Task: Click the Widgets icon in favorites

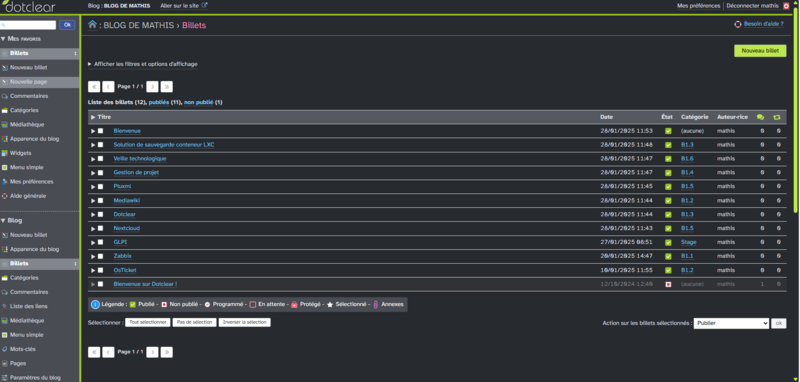Action: (x=5, y=153)
